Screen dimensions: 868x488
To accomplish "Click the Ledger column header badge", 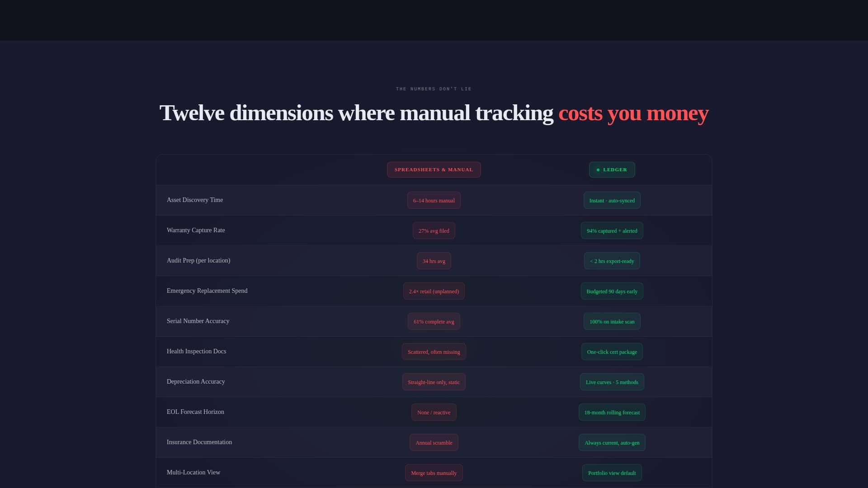I will coord(612,170).
